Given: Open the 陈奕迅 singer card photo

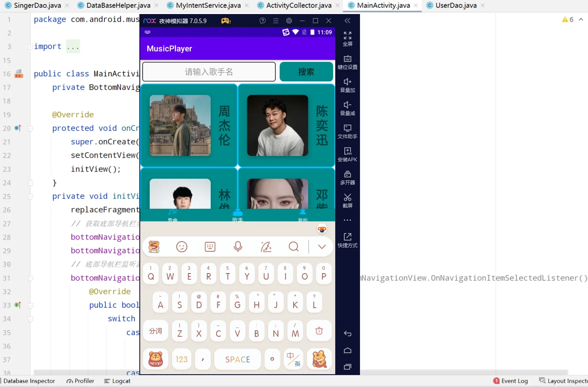Looking at the screenshot, I should tap(278, 125).
